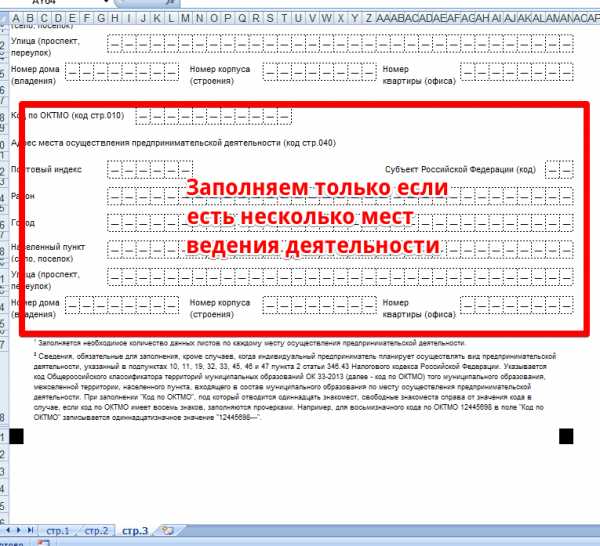Jump to the last sheet with the arrow-bar icon
This screenshot has height=546, width=600.
[x=30, y=530]
